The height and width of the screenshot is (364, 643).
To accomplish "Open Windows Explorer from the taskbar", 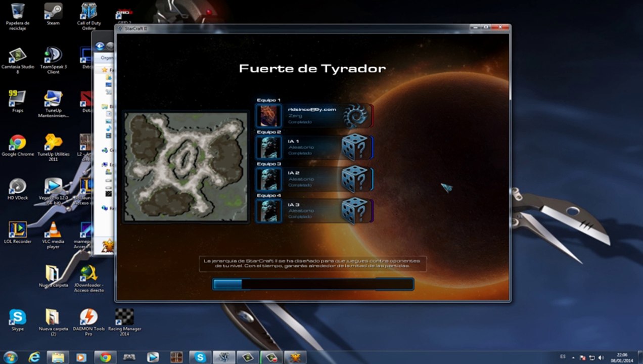I will point(58,357).
